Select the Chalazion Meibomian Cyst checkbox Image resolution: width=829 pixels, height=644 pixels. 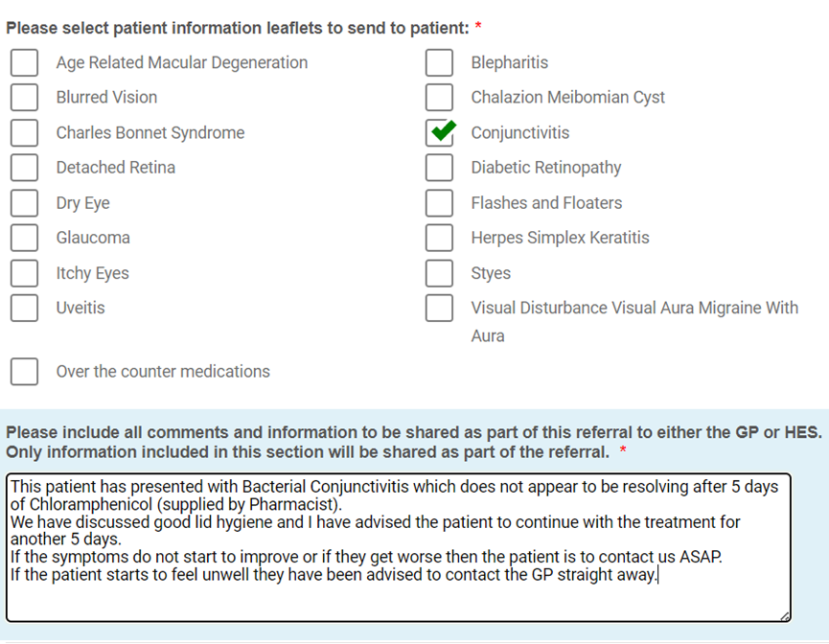(x=439, y=98)
